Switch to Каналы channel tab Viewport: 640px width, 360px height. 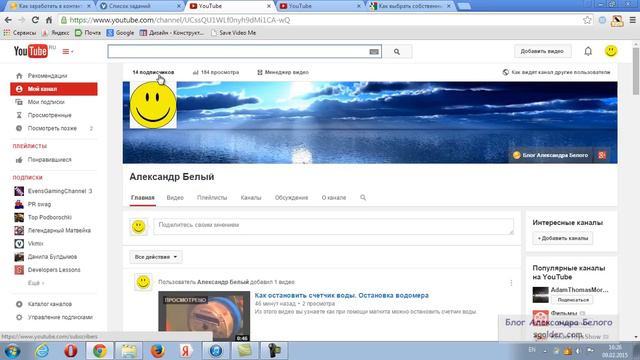point(251,198)
